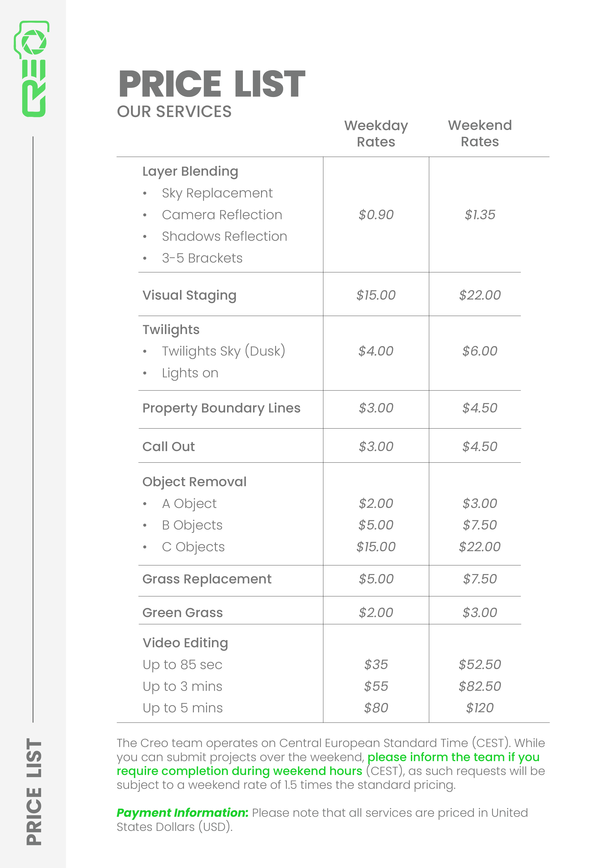Click the Visual Staging row label
Image resolution: width=614 pixels, height=868 pixels.
tap(189, 295)
